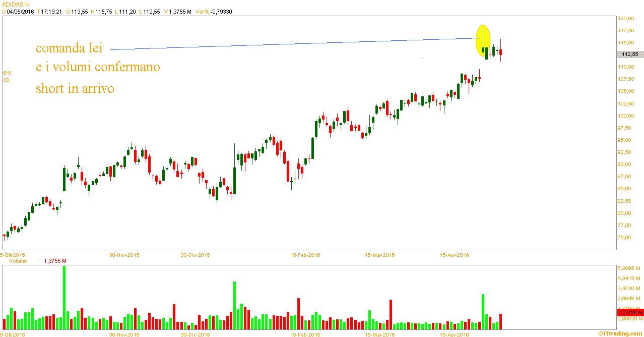Image resolution: width=644 pixels, height=337 pixels.
Task: Click the 'e i volumi confermano' annotation
Action: click(98, 67)
